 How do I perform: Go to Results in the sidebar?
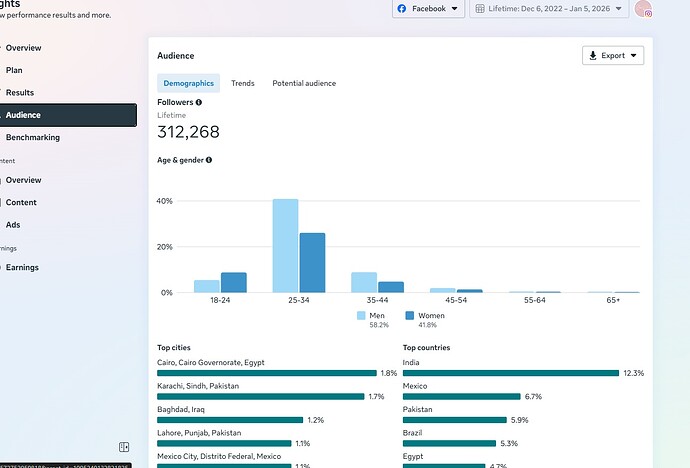[x=20, y=92]
